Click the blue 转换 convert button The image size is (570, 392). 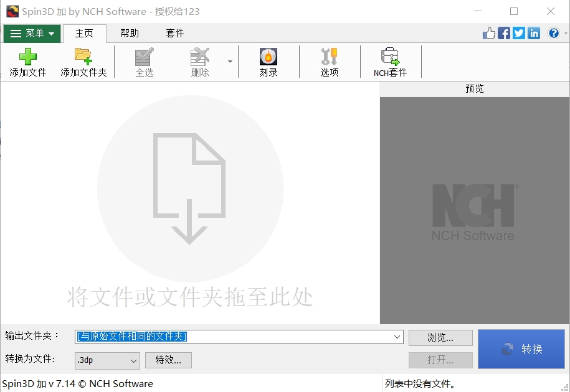coord(521,349)
